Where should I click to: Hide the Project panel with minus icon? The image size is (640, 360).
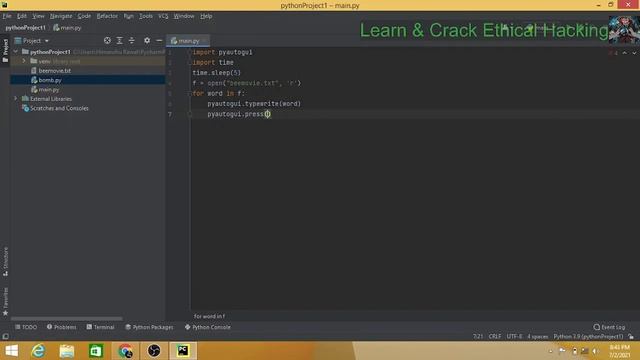point(159,40)
